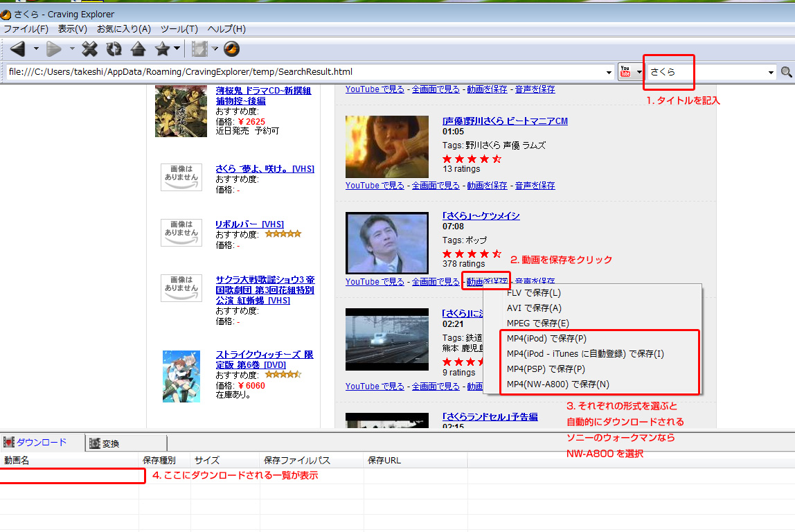Go to the home page icon

(138, 48)
